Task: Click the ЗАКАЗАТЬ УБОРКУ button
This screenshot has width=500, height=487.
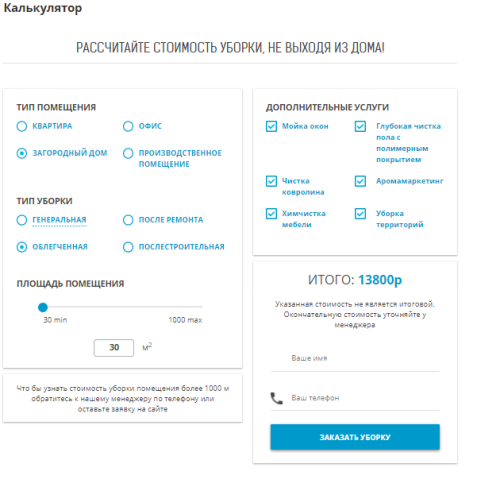Action: [355, 437]
